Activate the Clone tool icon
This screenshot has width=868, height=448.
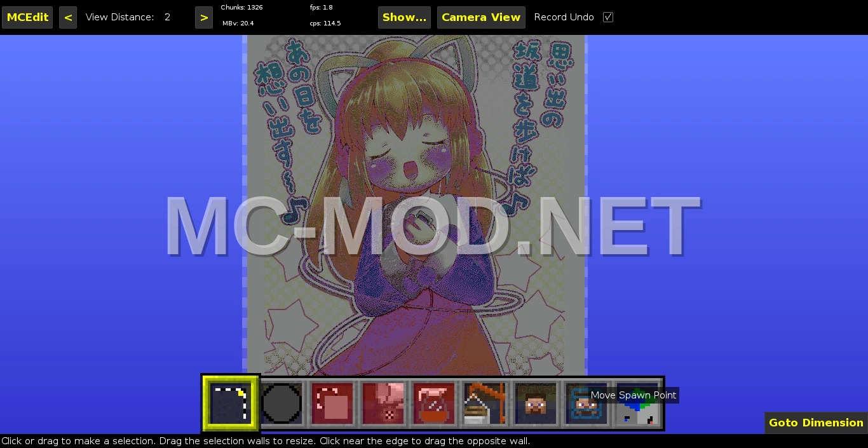(332, 403)
